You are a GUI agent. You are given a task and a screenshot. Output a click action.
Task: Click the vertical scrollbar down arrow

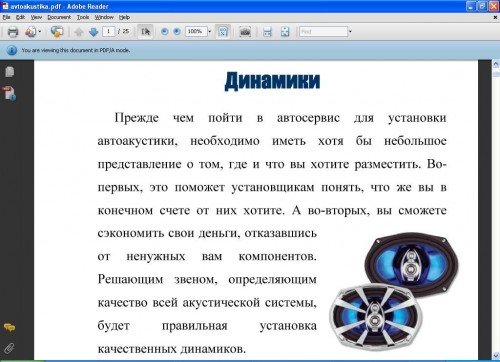(x=496, y=356)
